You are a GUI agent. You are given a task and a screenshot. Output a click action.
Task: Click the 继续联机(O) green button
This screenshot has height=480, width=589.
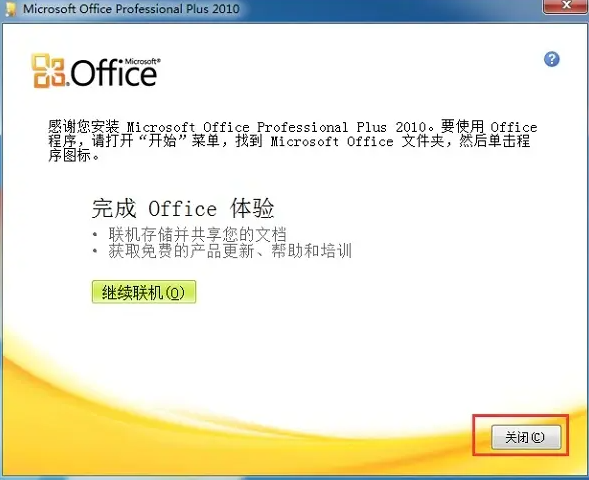[144, 292]
